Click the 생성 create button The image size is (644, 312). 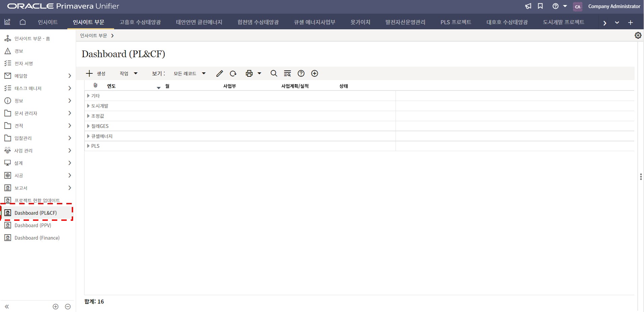click(96, 73)
